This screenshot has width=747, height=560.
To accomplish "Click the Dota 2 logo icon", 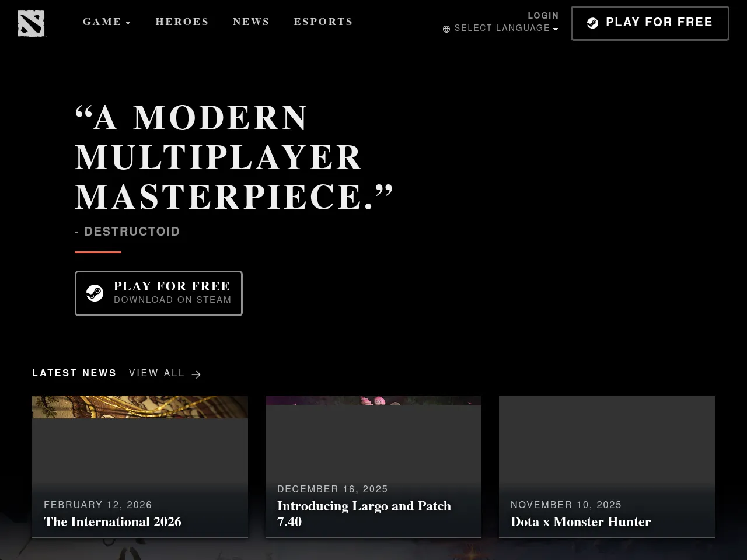I will click(31, 24).
